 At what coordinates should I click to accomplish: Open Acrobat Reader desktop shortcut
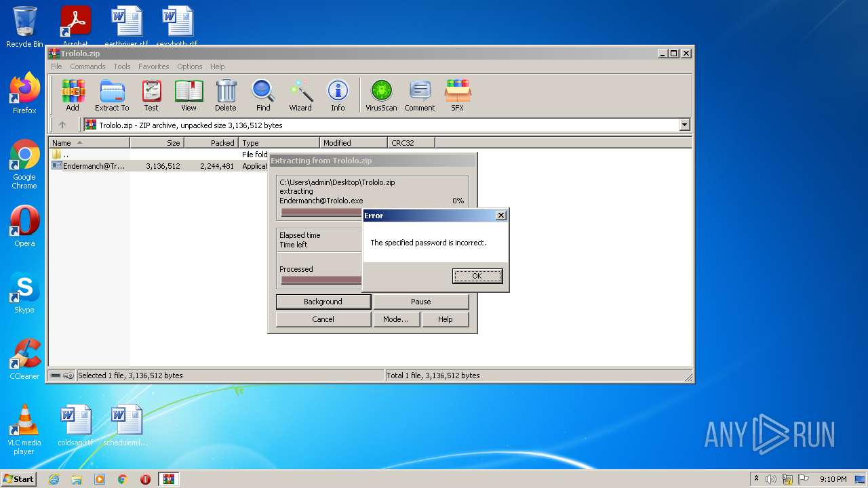(76, 27)
